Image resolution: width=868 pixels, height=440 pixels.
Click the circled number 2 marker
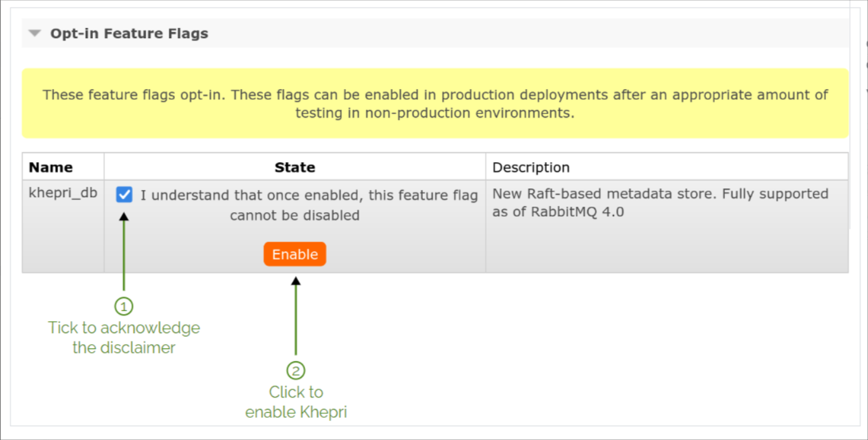295,370
